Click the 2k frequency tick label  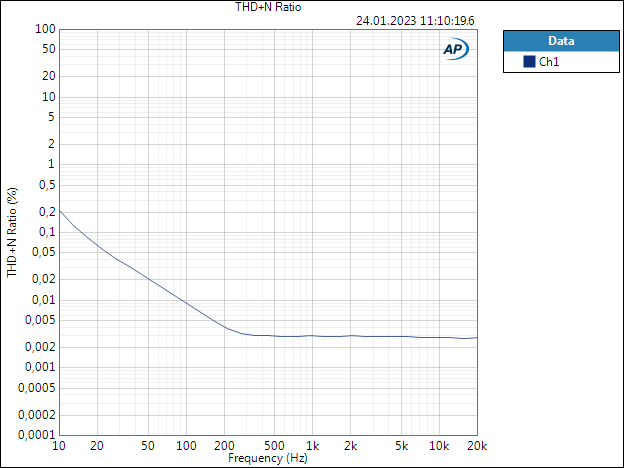point(350,446)
